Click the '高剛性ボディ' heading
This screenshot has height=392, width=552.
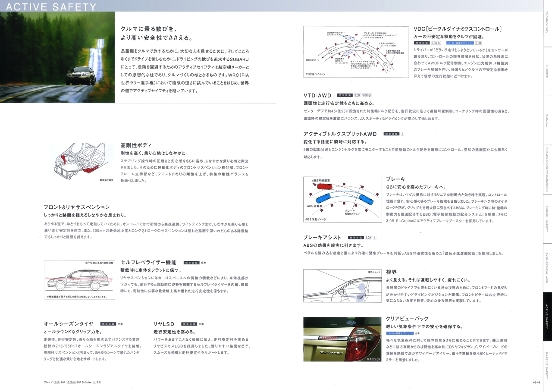[x=136, y=145]
